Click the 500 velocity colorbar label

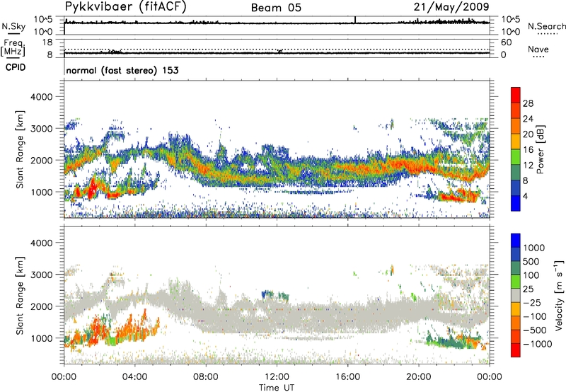(531, 261)
